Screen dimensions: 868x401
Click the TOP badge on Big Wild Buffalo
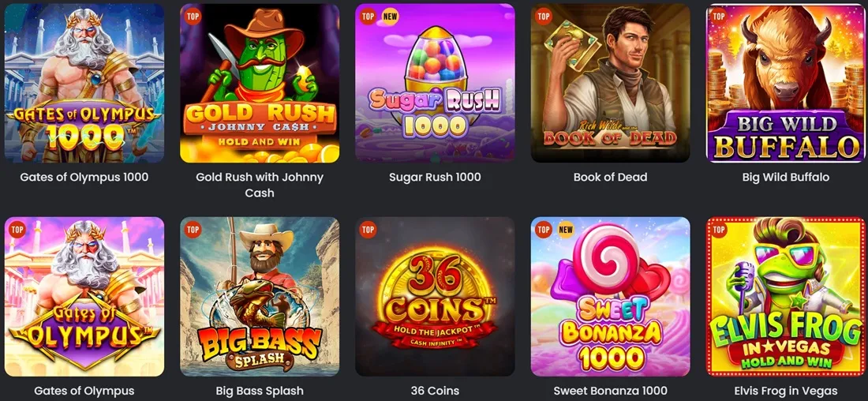(719, 16)
